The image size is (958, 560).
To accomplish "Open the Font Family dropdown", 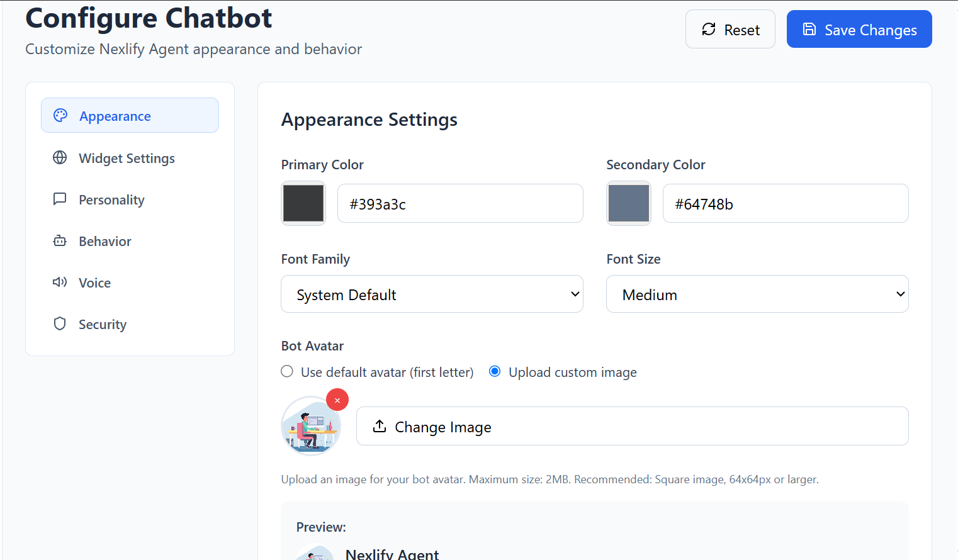I will 432,294.
